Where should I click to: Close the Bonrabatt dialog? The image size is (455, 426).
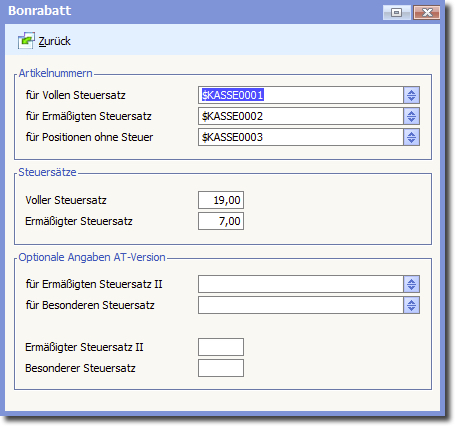[427, 13]
